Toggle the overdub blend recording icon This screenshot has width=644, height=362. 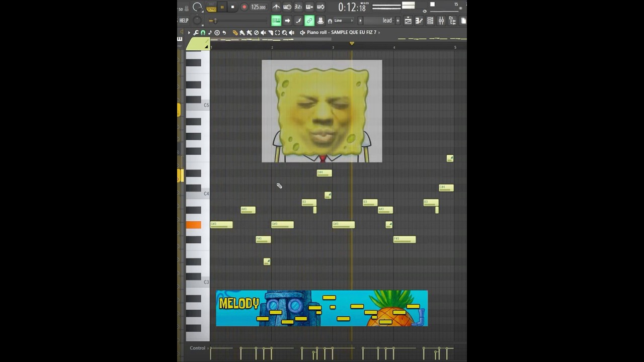tap(309, 7)
